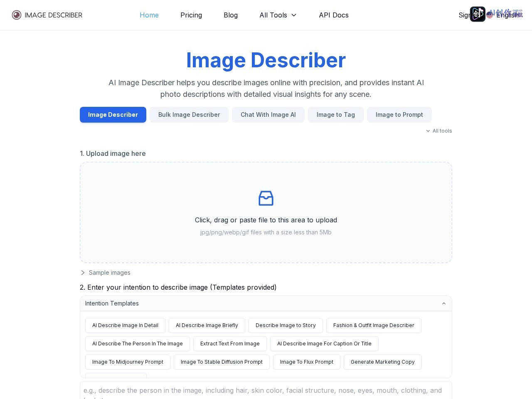Screen dimensions: 532x399
Task: Click the US flag language icon
Action: [490, 15]
